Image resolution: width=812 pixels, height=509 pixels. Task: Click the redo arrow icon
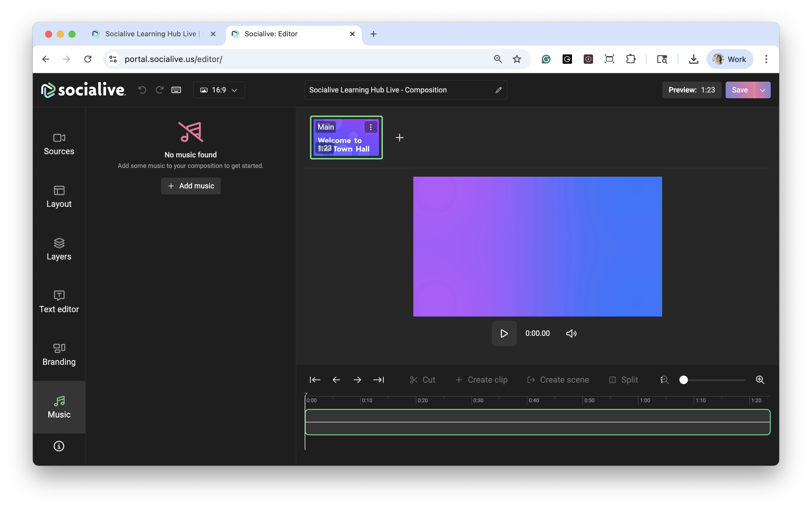tap(159, 90)
